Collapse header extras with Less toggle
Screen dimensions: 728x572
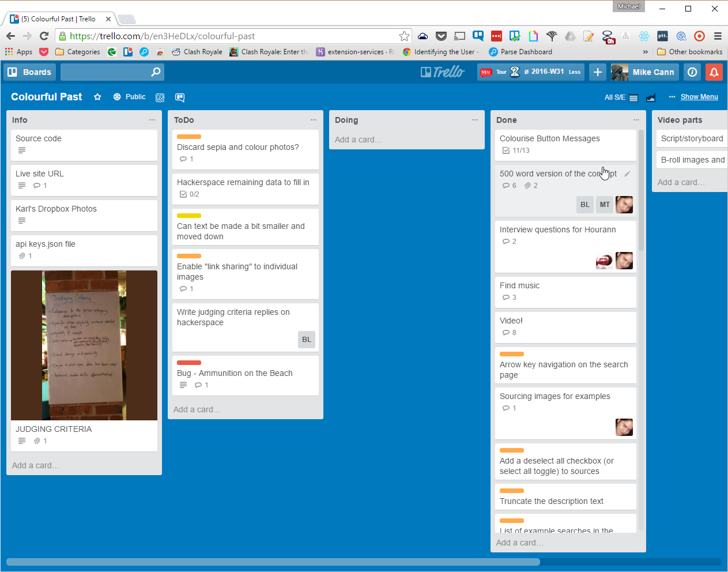pyautogui.click(x=575, y=72)
